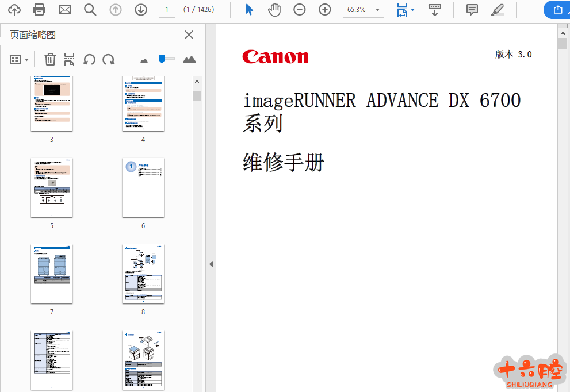Adjust the thumbnail size slider

pos(163,59)
